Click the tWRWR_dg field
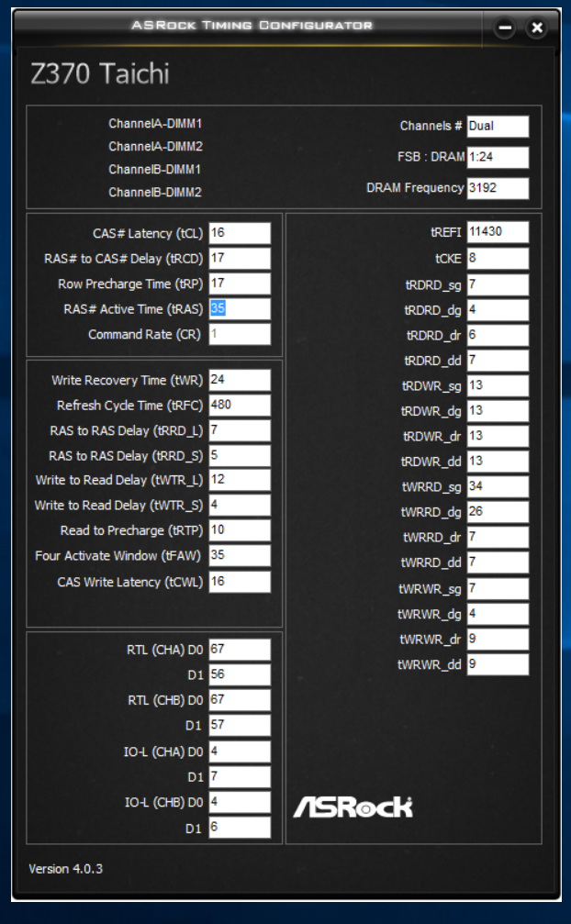Image resolution: width=571 pixels, height=924 pixels. pos(498,614)
